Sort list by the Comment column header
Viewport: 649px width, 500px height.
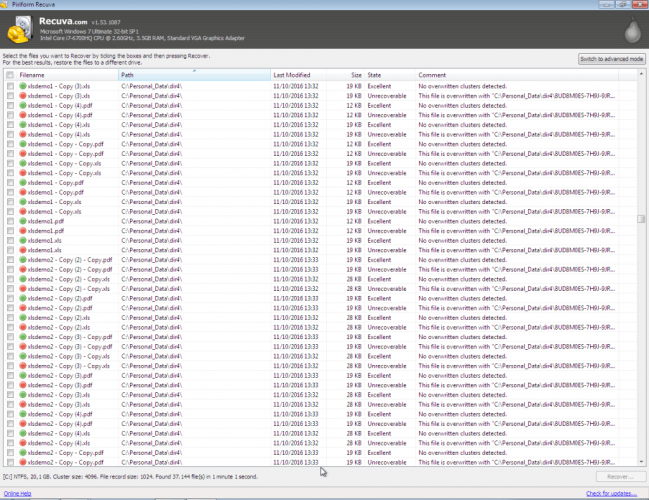tap(517, 75)
